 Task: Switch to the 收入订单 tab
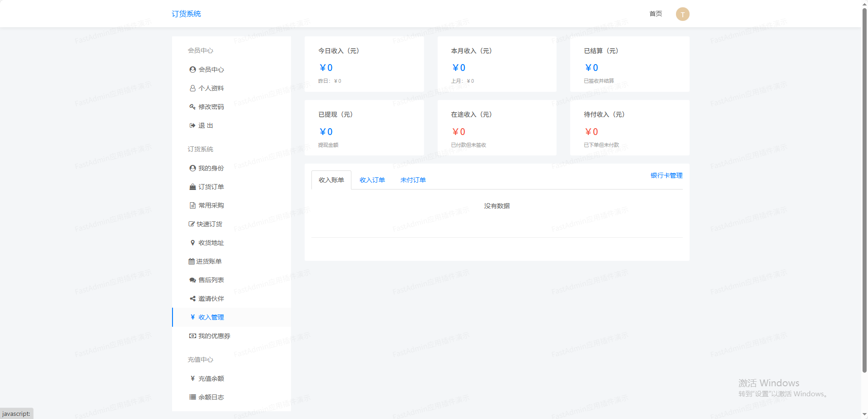click(x=372, y=180)
